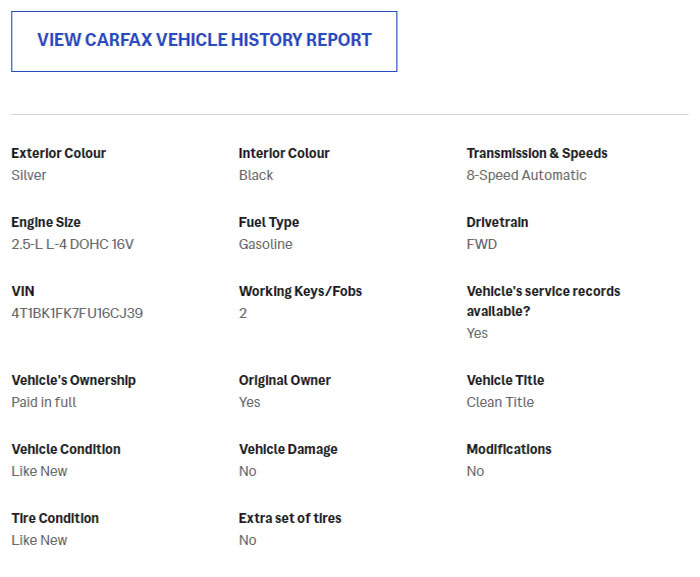Select the 2.5-L L-4 DOHC 16V engine text
700x577 pixels.
coord(74,244)
